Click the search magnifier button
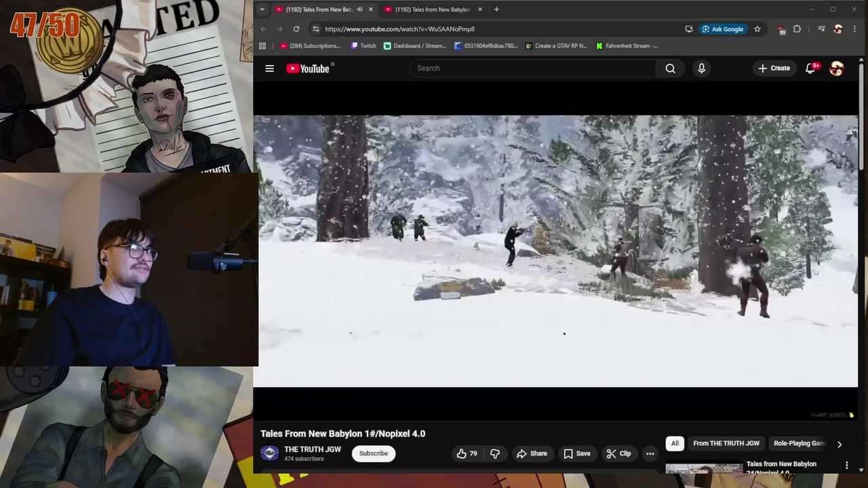 click(x=670, y=68)
